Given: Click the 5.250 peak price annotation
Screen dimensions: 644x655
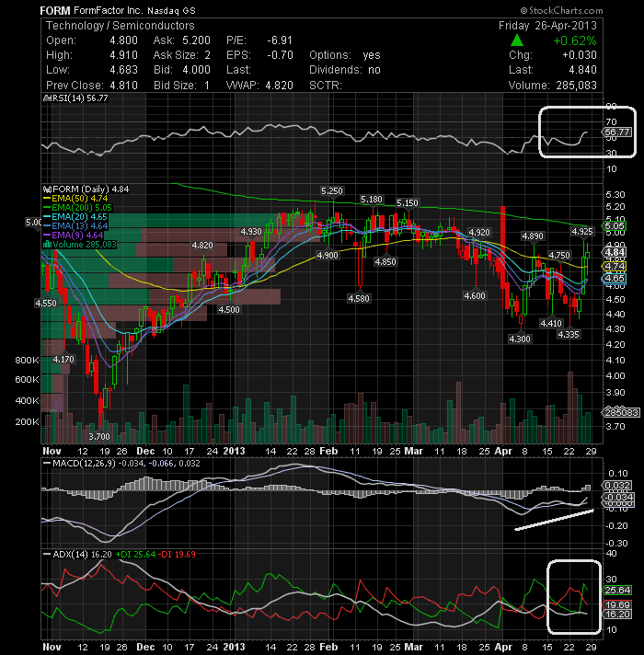Looking at the screenshot, I should click(331, 191).
